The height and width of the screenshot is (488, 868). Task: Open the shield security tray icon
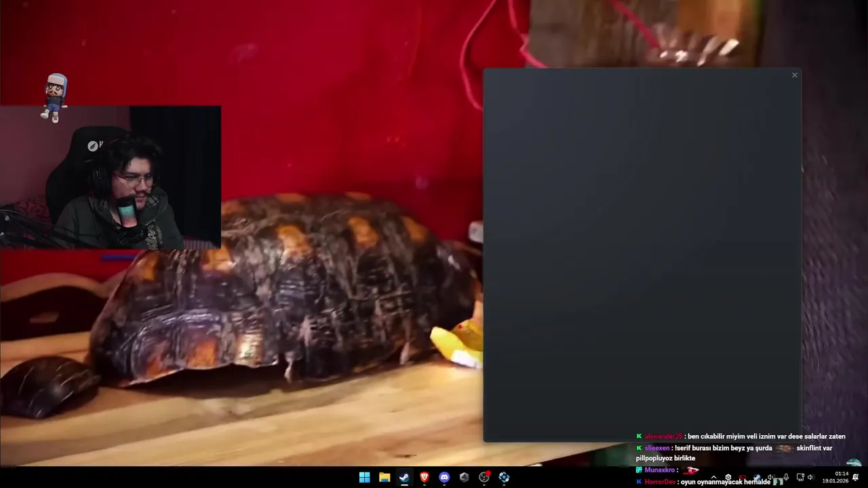pos(728,477)
